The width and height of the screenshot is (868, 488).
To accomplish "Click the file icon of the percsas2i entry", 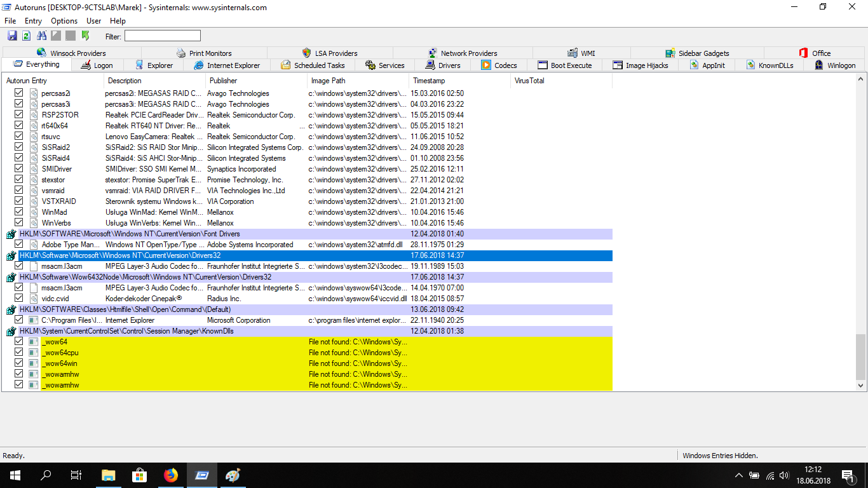I will click(x=34, y=93).
